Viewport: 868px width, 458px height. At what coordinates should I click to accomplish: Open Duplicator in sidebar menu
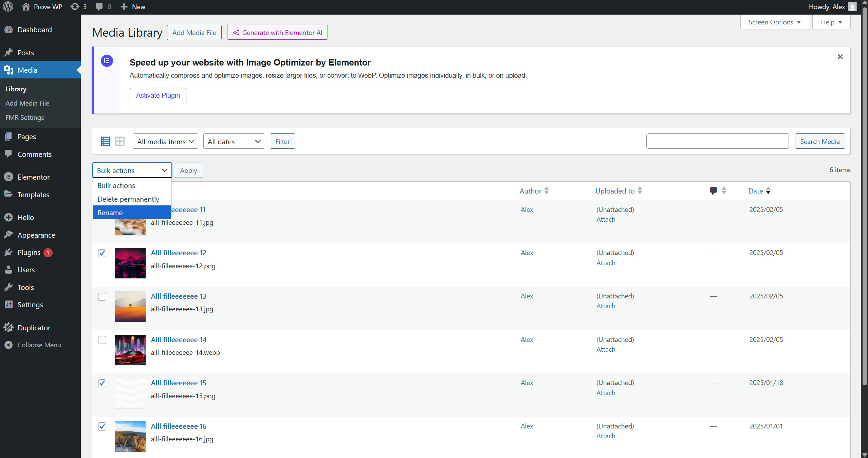34,328
